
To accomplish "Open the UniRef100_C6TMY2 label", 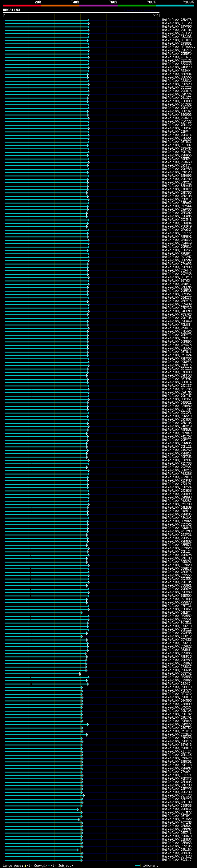I will pos(176,812).
